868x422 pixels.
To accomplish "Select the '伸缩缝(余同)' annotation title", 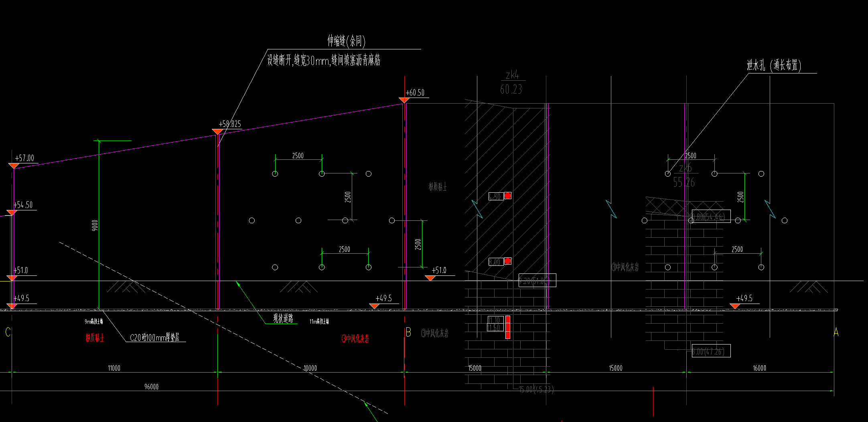I will [346, 41].
